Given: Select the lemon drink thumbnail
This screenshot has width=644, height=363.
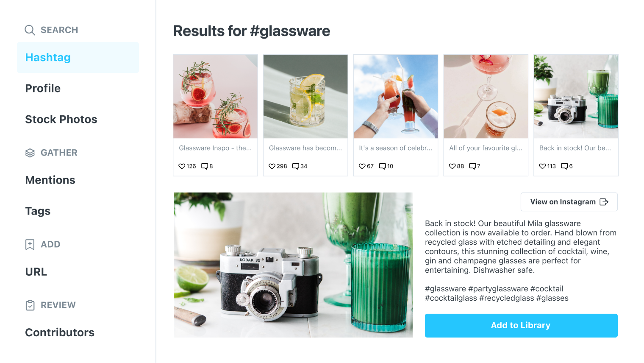Looking at the screenshot, I should [x=305, y=96].
